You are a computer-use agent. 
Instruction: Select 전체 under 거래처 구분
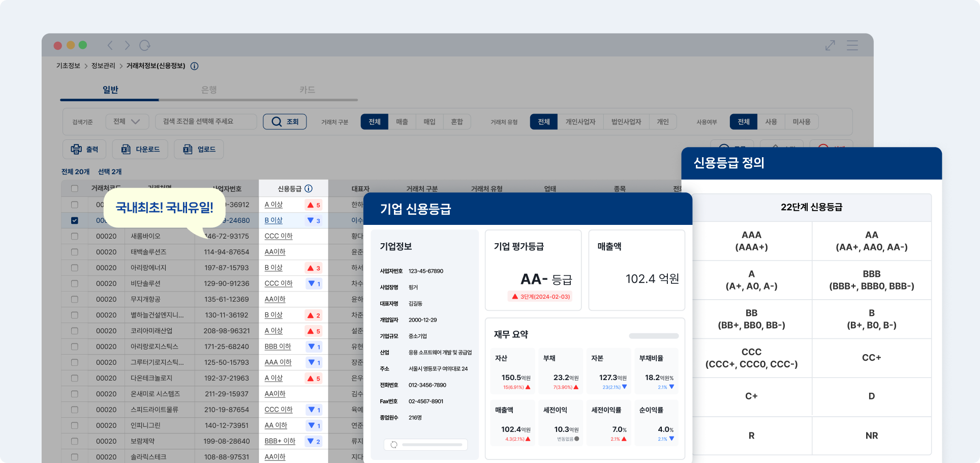tap(375, 122)
